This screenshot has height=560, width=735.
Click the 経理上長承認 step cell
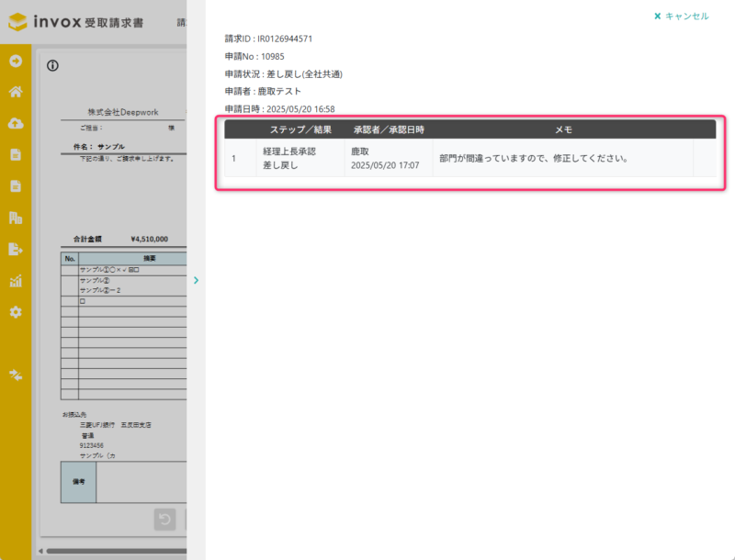pyautogui.click(x=289, y=151)
